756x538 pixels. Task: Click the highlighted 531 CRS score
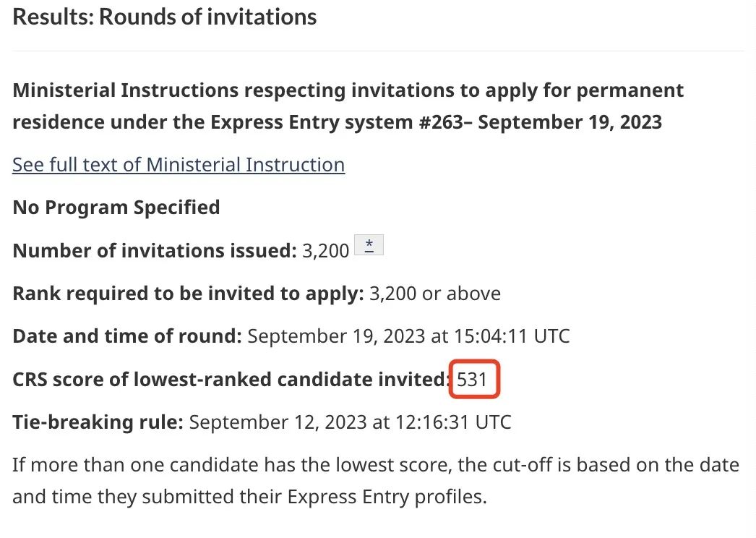tap(473, 379)
